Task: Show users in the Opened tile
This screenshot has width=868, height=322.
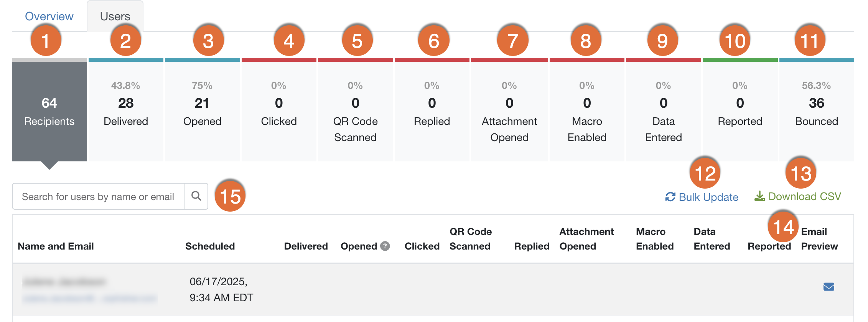Action: pyautogui.click(x=202, y=111)
